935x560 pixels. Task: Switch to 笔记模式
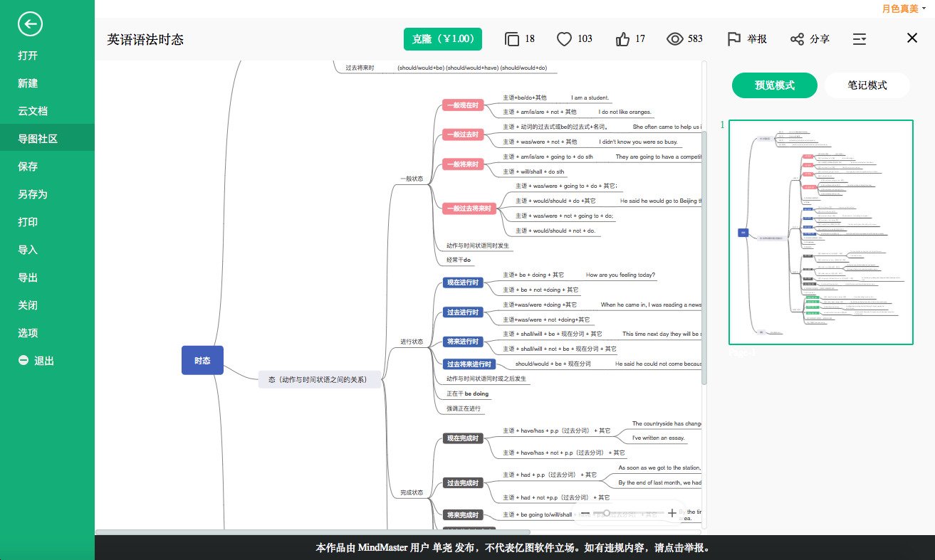pos(867,85)
